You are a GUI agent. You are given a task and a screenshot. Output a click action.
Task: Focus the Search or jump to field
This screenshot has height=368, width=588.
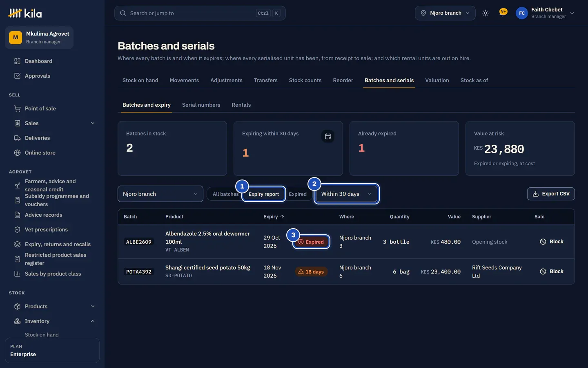click(x=200, y=13)
